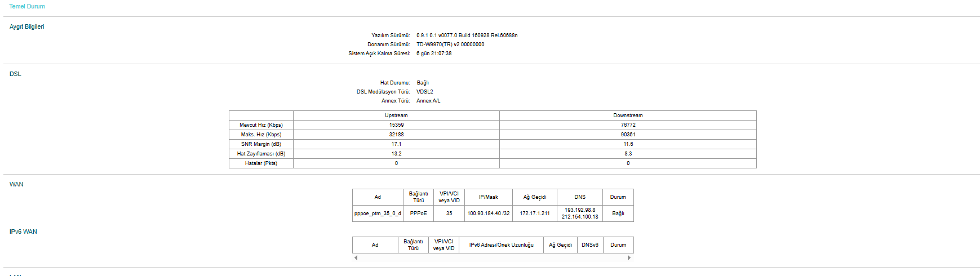
Task: Click DNS server '193.192.98.8'
Action: pos(580,210)
